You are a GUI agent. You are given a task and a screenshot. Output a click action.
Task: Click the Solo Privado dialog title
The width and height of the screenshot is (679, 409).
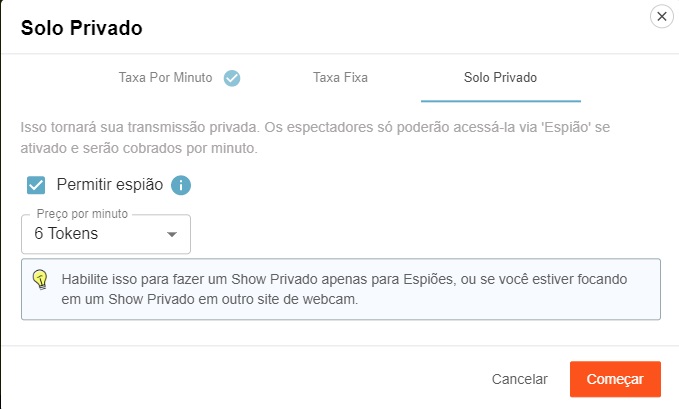82,28
